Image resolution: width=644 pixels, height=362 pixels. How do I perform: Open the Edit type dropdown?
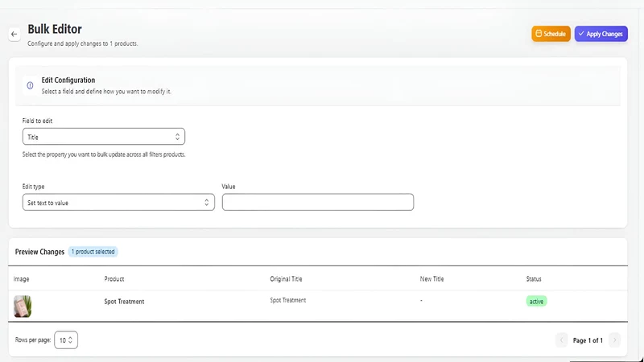(x=118, y=203)
